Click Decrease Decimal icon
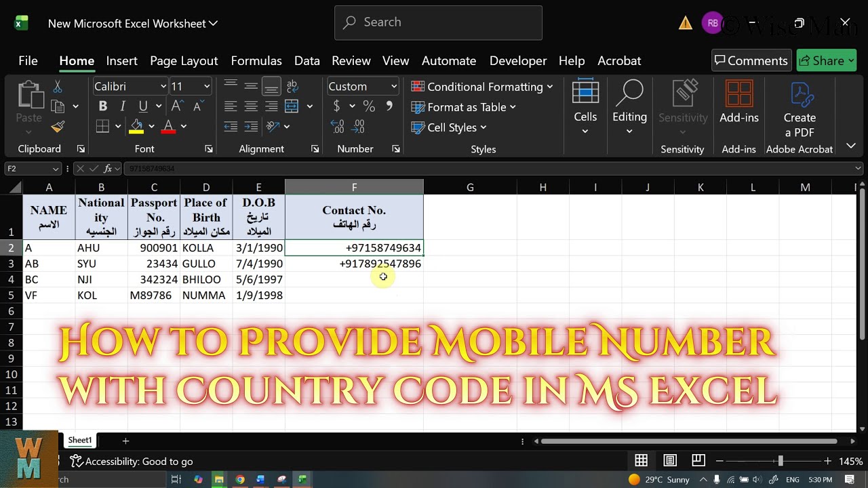Viewport: 868px width, 488px height. [x=359, y=126]
